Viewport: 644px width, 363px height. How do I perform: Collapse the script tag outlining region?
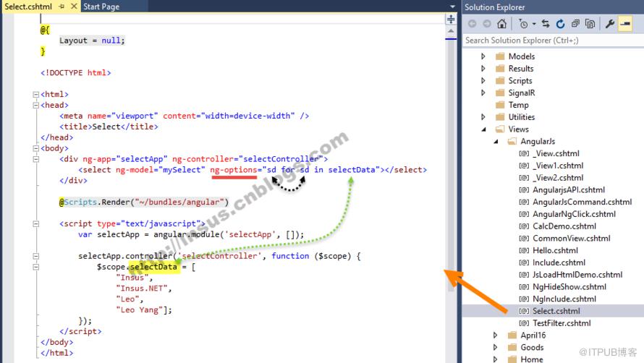point(35,223)
